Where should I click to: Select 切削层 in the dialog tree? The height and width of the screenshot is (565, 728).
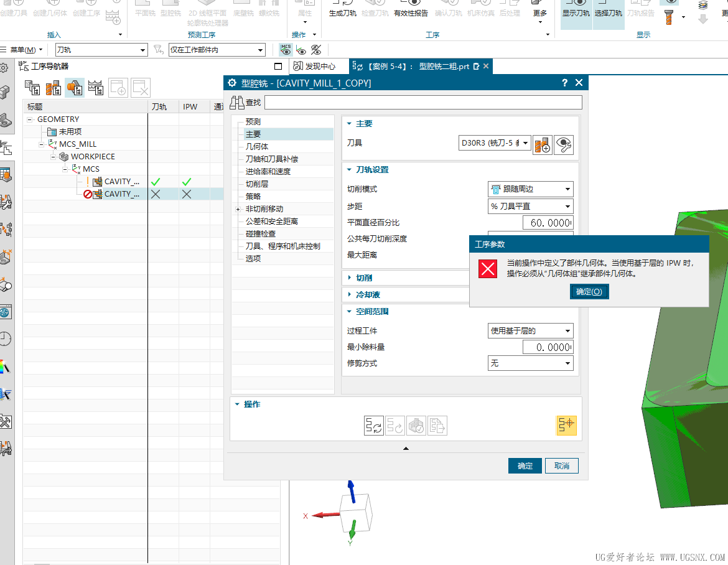[257, 184]
